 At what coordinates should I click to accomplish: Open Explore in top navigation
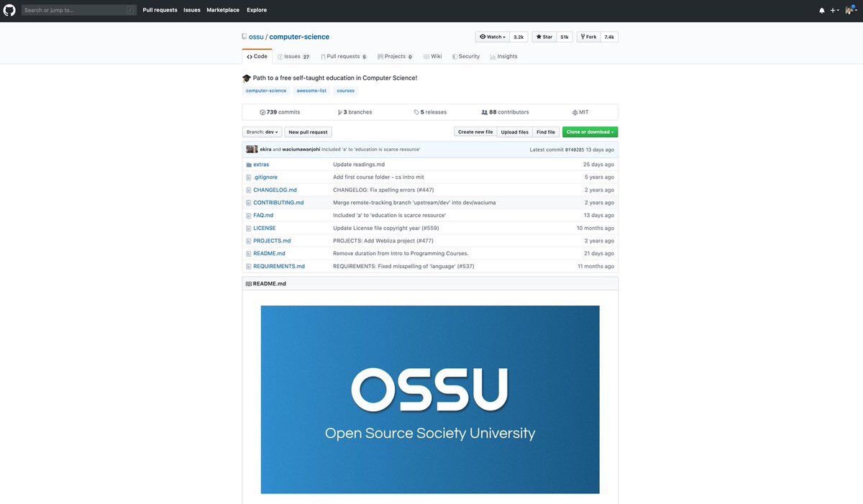257,10
